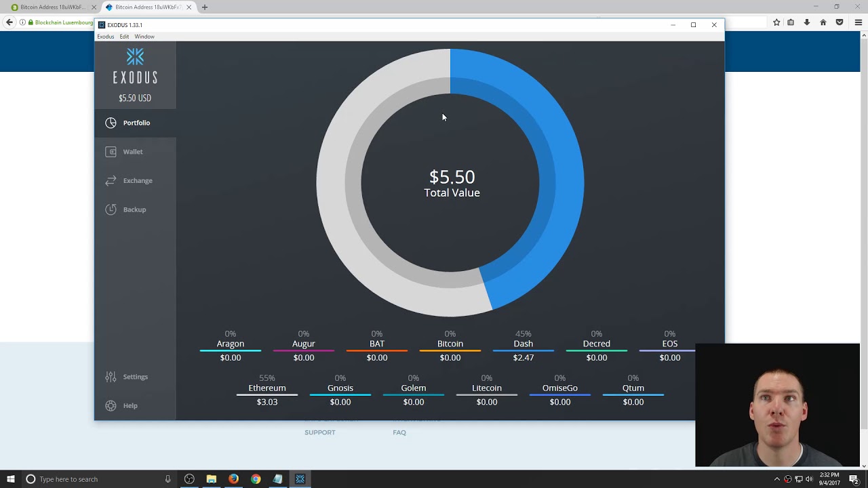The height and width of the screenshot is (488, 868).
Task: Go back in the Firefox browser
Action: [9, 22]
